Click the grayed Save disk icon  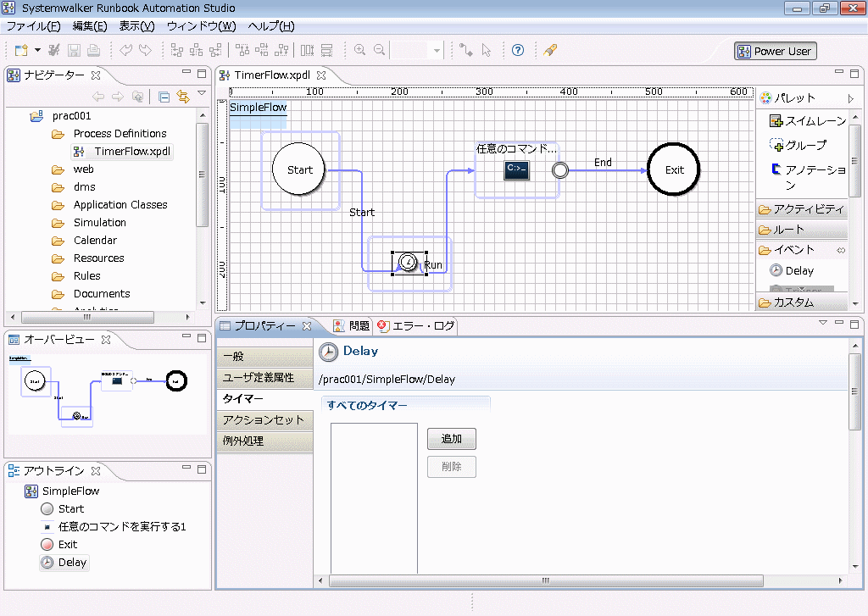point(74,50)
